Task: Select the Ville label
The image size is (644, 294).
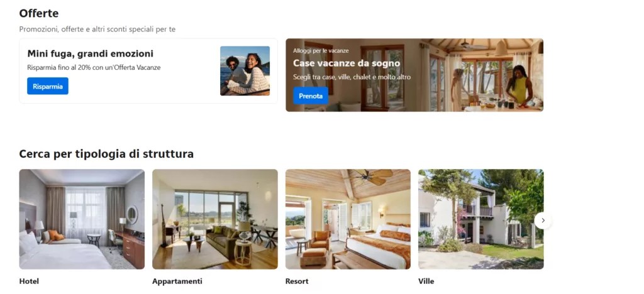Action: coord(426,281)
